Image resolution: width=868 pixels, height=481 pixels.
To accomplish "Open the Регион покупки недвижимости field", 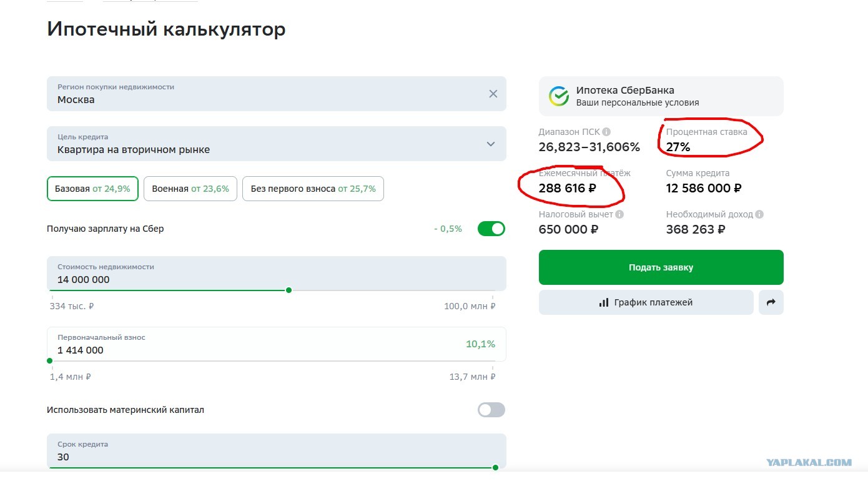I will point(277,94).
